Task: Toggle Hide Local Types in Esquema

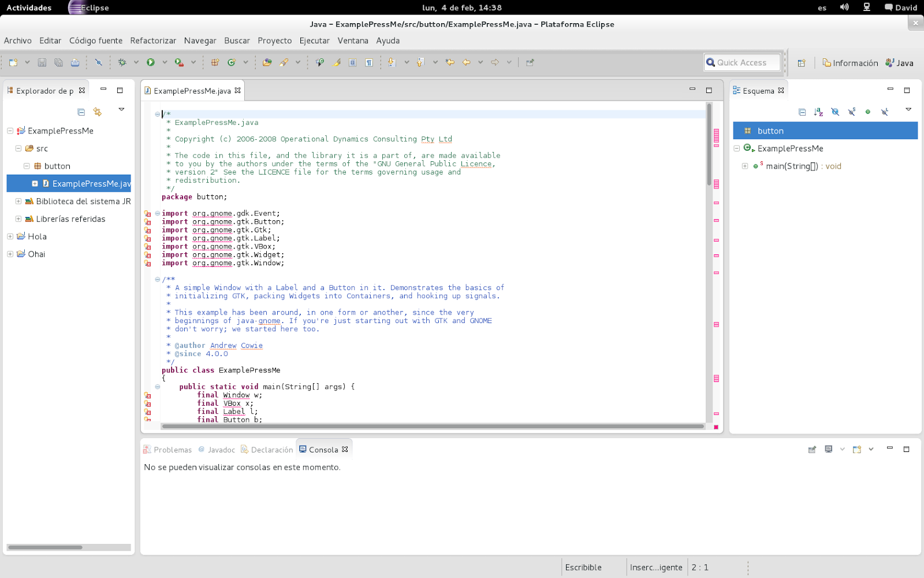Action: 885,112
